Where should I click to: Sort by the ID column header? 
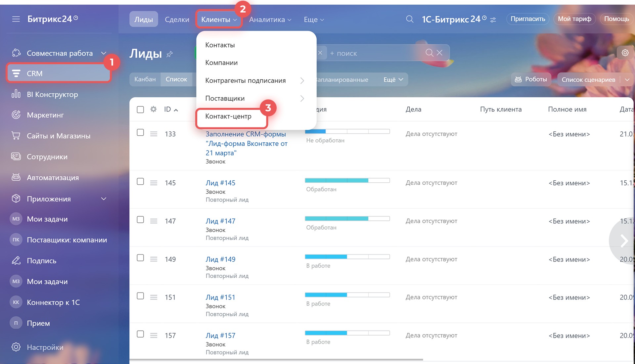[x=171, y=109]
